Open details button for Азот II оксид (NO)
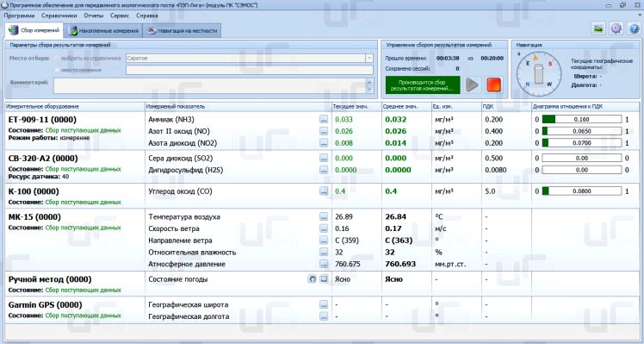644x344 pixels. click(x=324, y=132)
